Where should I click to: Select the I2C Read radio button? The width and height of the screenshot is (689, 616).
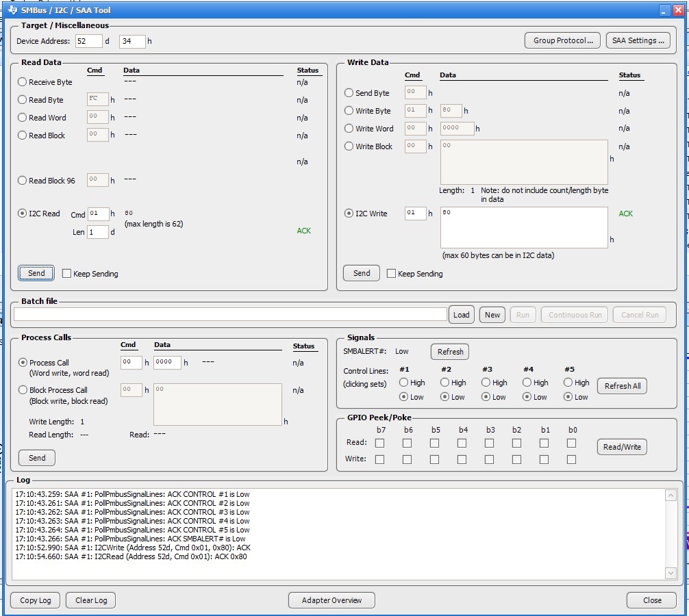(x=22, y=214)
